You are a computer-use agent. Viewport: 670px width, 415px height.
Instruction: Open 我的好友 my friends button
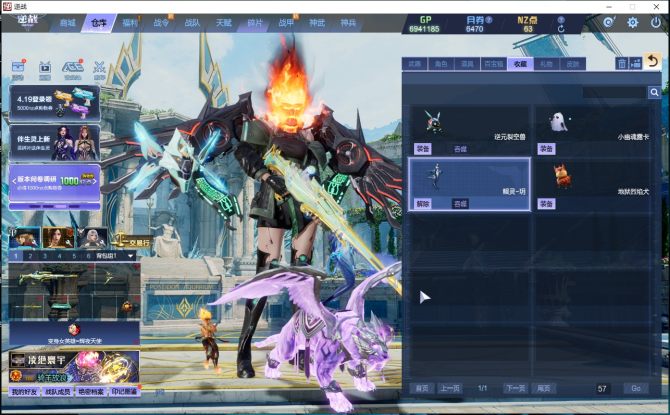[x=24, y=391]
